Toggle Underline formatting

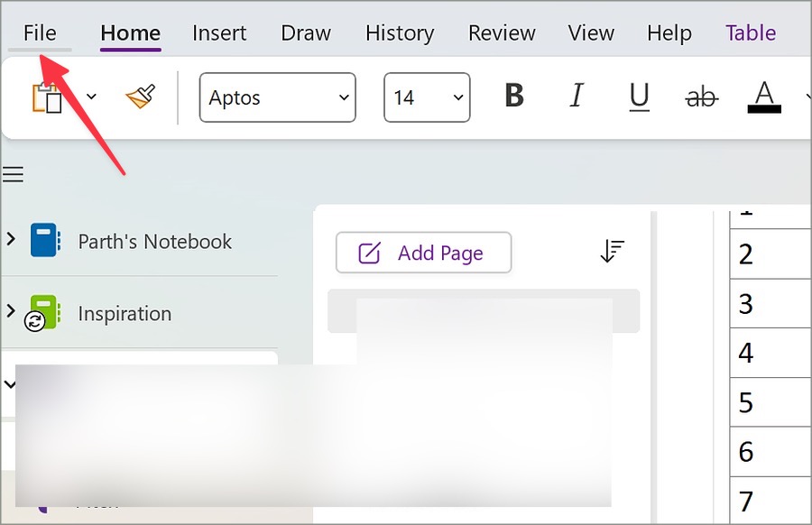click(639, 97)
